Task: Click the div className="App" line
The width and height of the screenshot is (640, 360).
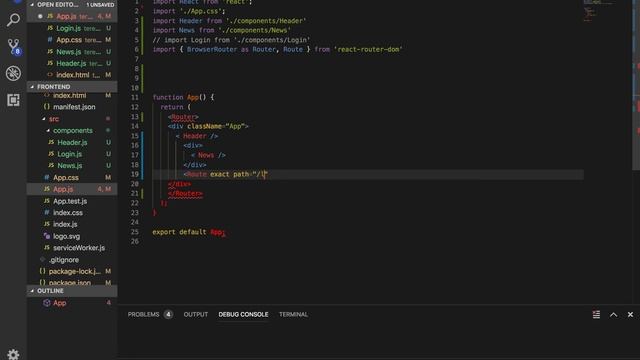Action: coord(208,127)
